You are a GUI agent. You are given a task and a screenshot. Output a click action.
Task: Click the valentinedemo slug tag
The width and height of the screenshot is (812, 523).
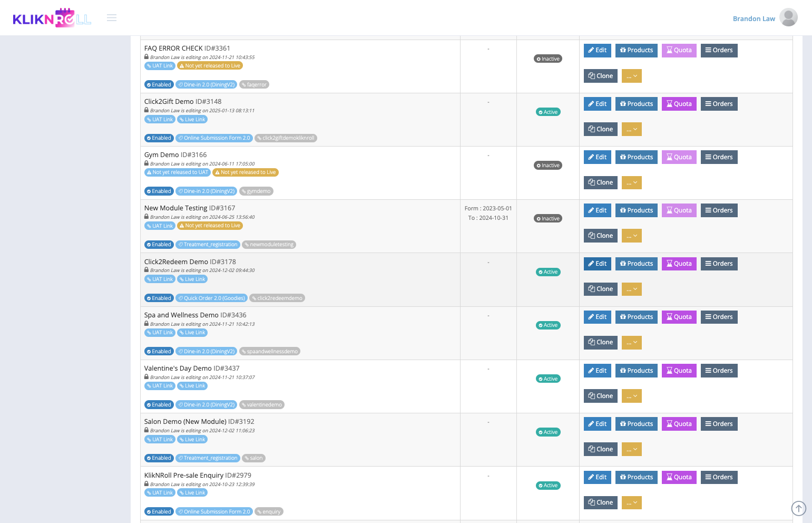[262, 405]
